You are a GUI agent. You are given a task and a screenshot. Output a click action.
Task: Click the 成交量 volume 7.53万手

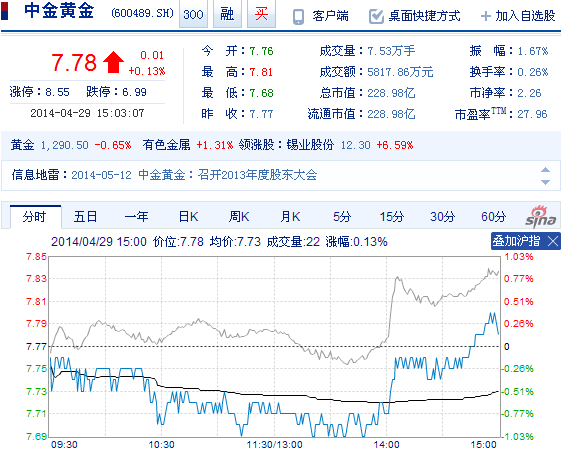coord(391,51)
